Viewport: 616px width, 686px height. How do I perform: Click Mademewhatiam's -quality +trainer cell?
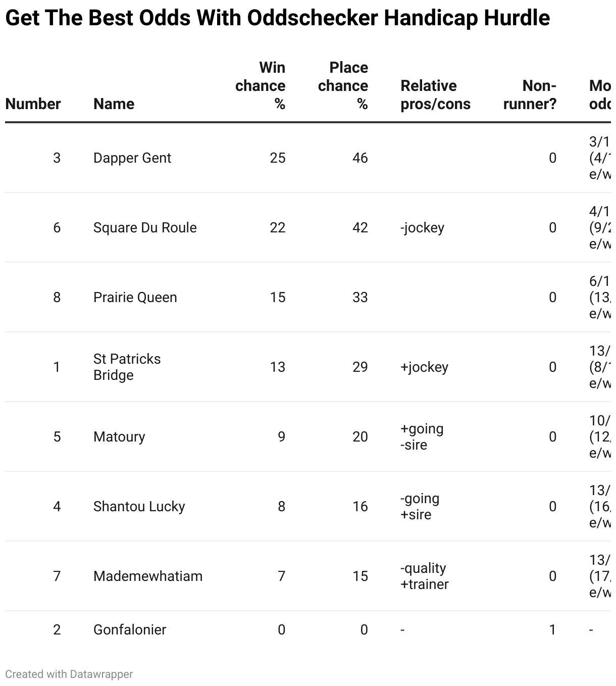point(424,576)
